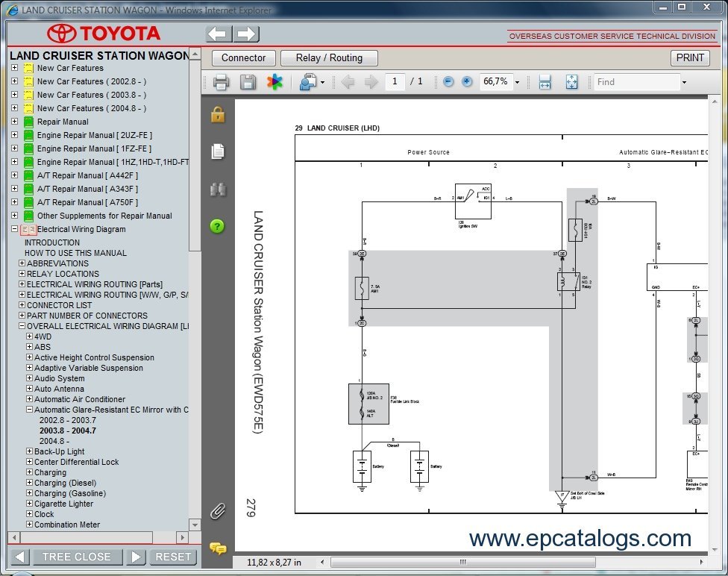Maximize the Internet Explorer window
728x576 pixels.
pos(682,7)
